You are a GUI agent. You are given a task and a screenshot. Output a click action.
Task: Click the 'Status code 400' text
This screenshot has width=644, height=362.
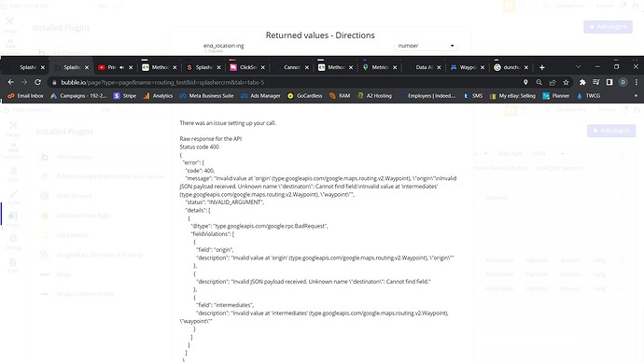click(199, 146)
